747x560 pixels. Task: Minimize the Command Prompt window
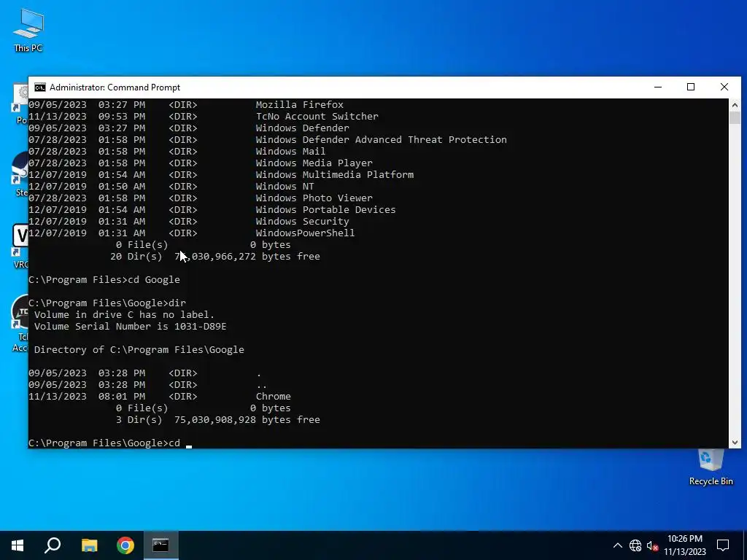[658, 87]
